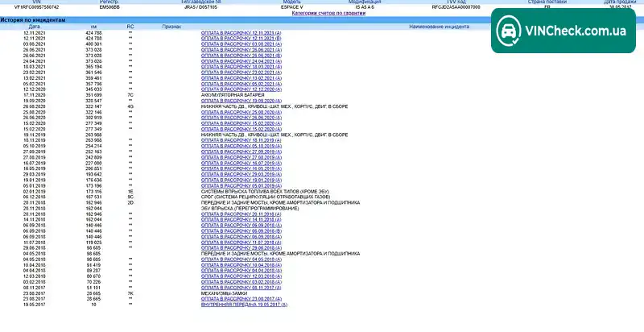Open ОПЛАТА В РАССРОЧКУ 25.08.2020 (A) link
The width and height of the screenshot is (644, 332).
tap(241, 112)
